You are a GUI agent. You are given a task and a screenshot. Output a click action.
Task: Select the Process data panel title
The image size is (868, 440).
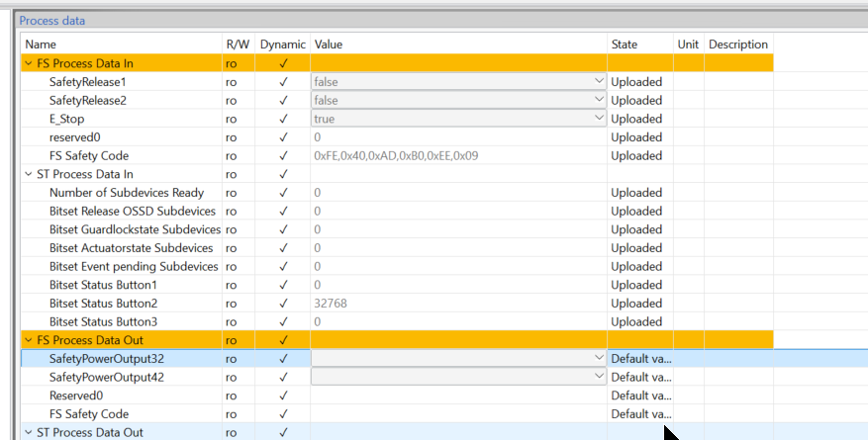[x=52, y=21]
